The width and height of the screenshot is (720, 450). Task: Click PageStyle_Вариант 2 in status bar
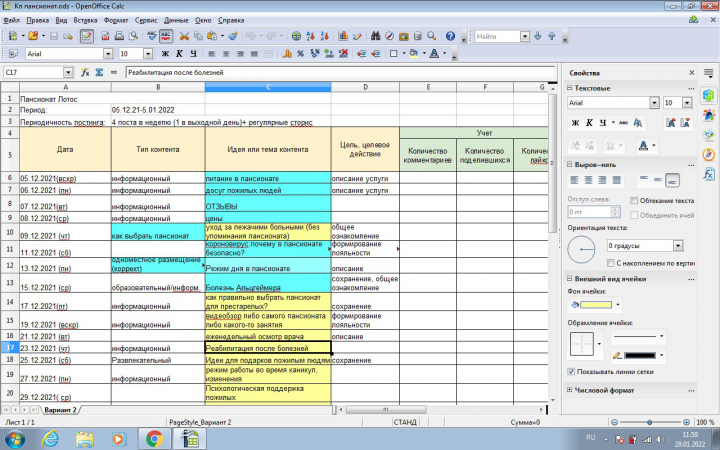pos(200,422)
